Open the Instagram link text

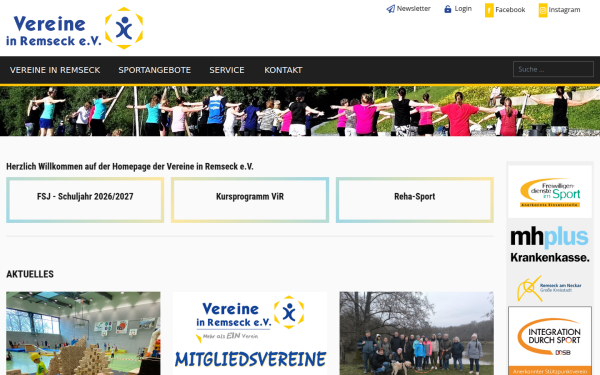pos(564,10)
